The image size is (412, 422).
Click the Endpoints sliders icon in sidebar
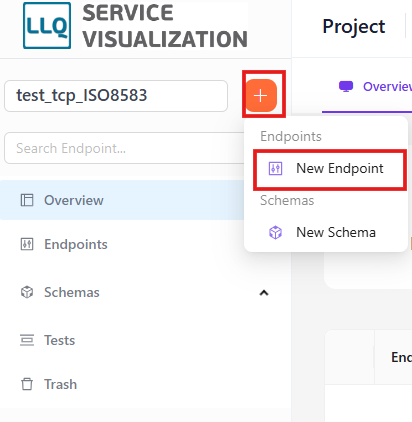pyautogui.click(x=27, y=244)
